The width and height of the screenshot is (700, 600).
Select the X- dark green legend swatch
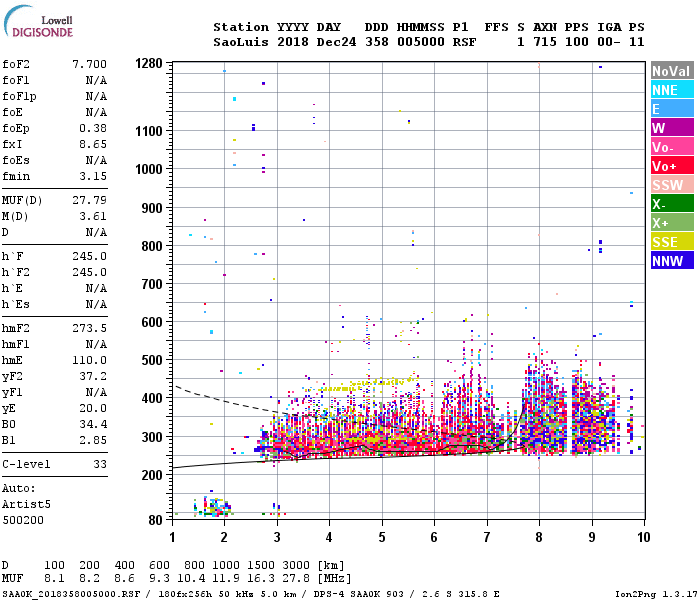672,204
